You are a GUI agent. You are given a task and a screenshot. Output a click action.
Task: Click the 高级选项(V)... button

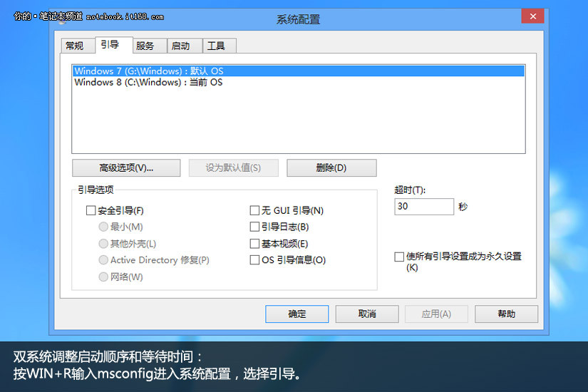coord(126,168)
